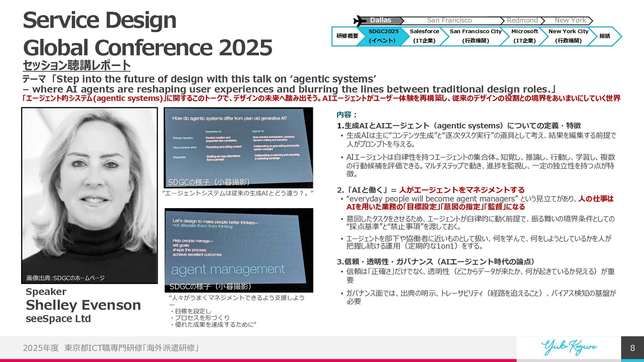Click the セッション聴講レポート underlined heading
The image size is (644, 362).
[76, 65]
